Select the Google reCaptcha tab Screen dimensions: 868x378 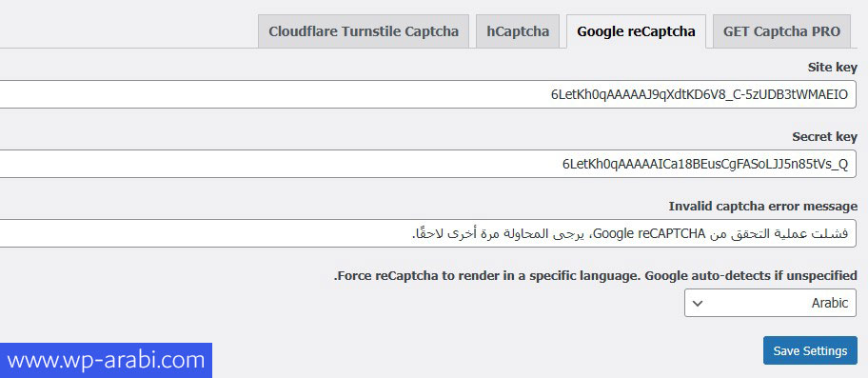point(636,31)
